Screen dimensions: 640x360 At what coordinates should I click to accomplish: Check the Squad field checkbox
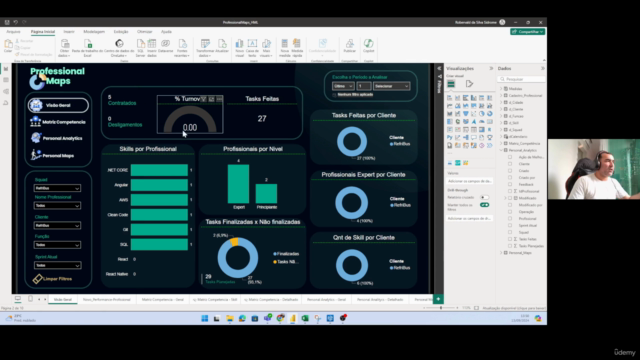point(510,232)
